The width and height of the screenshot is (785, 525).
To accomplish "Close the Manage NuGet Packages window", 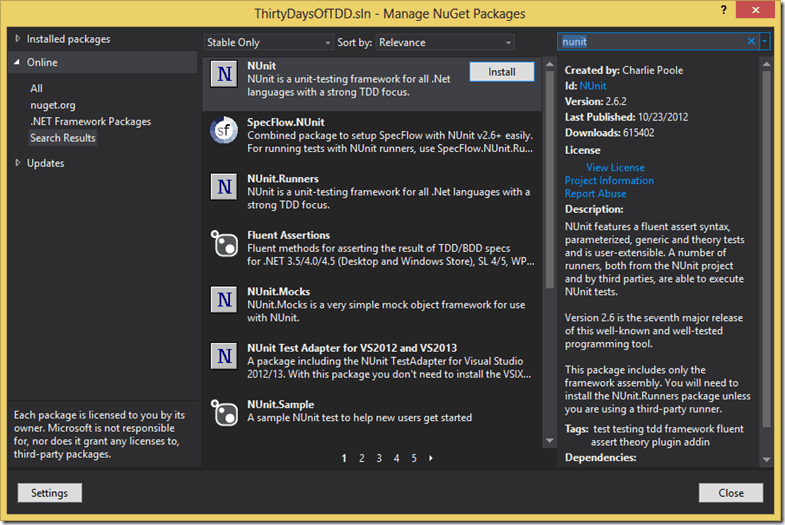I will click(x=755, y=10).
